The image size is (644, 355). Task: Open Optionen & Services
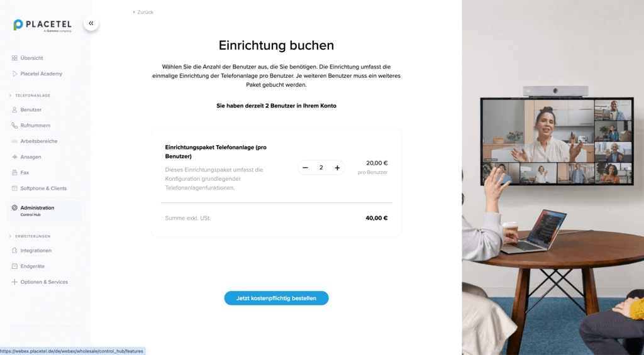point(44,282)
